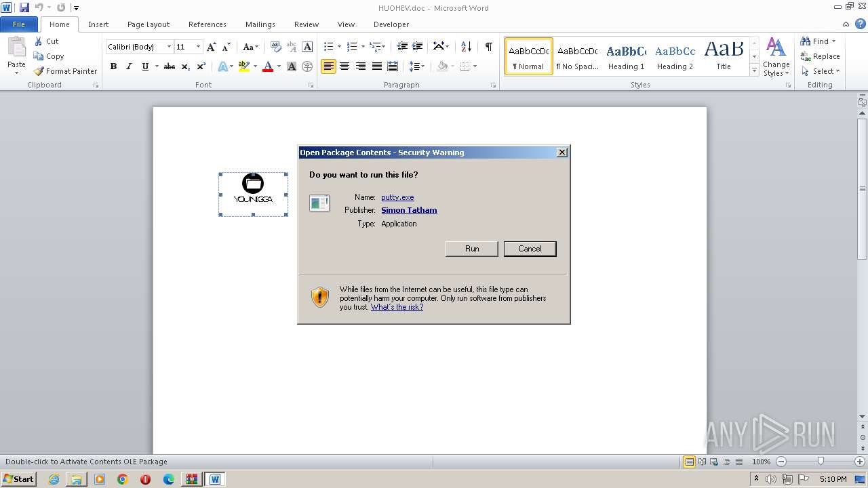Toggle Center alignment
The image size is (868, 488).
point(344,66)
